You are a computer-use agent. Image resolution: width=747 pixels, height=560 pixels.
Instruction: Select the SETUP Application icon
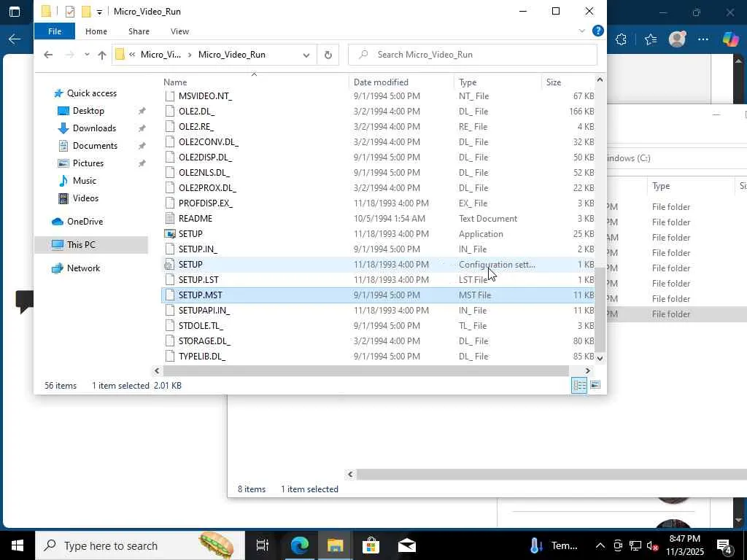(169, 234)
